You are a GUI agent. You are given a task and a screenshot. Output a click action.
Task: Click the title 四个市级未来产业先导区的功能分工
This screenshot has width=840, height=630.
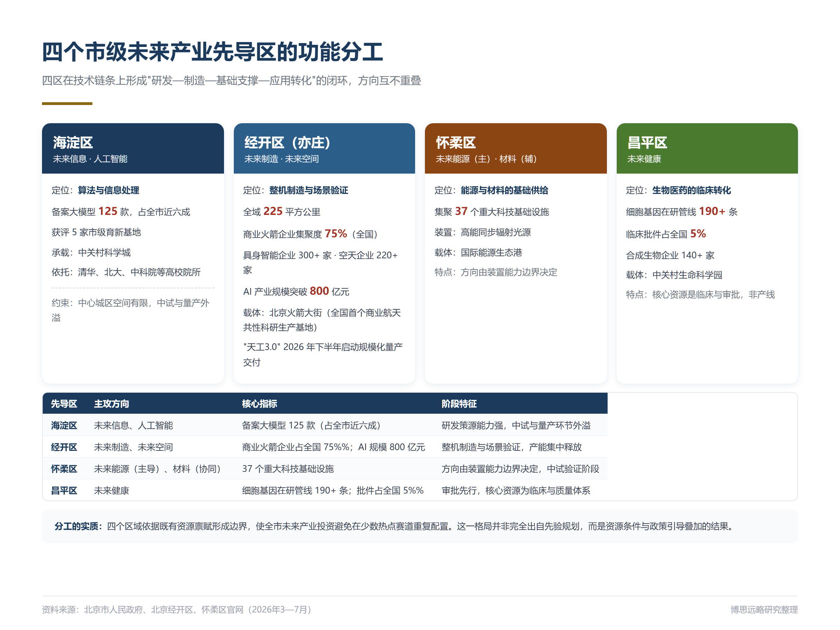tap(212, 52)
